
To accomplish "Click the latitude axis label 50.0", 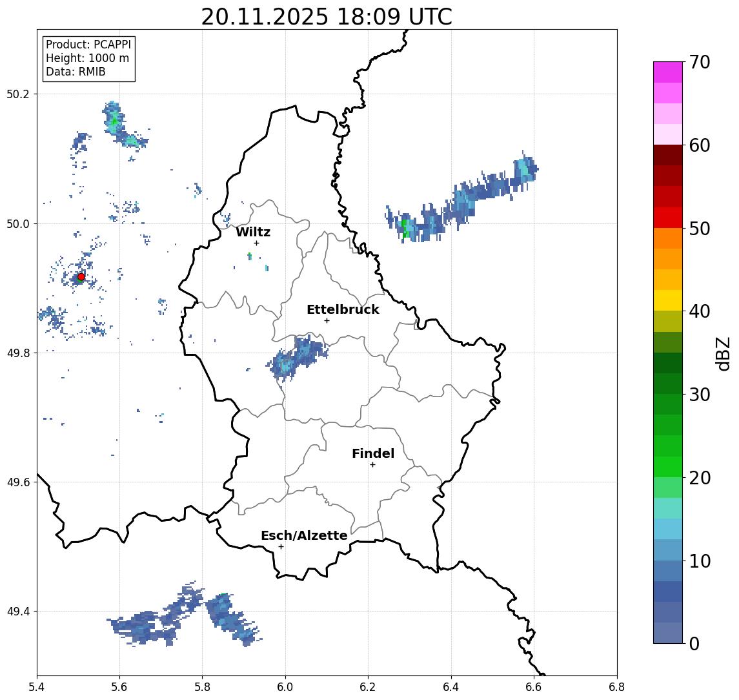I will coord(18,223).
